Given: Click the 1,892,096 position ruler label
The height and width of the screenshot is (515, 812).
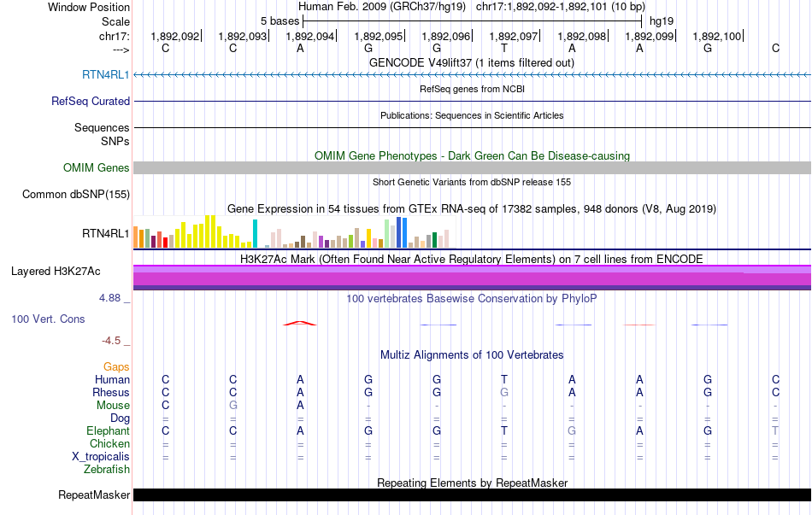Looking at the screenshot, I should click(x=446, y=36).
